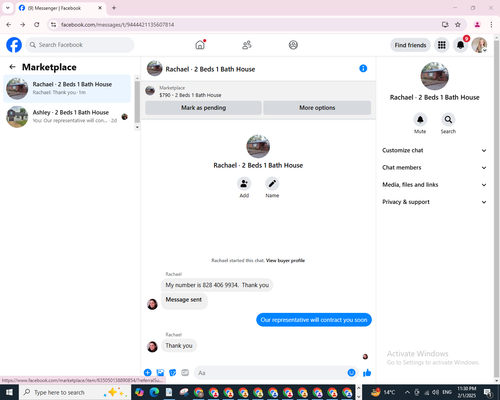Open the Chrome profile avatar icon

477,24
